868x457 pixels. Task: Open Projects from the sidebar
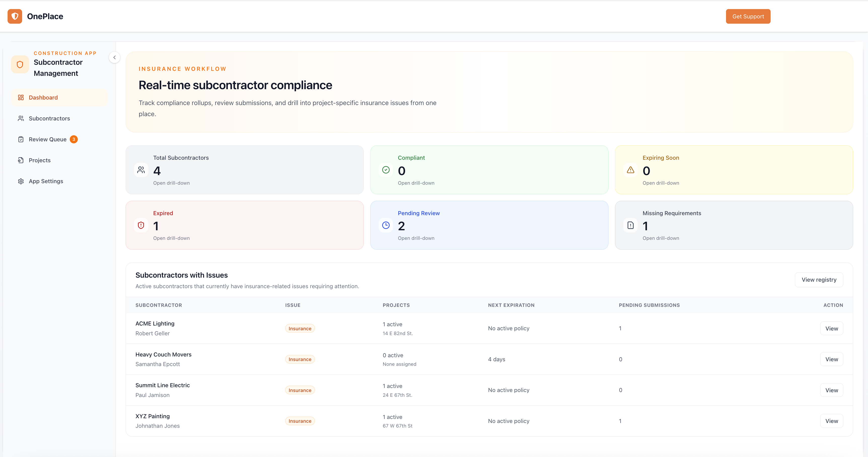tap(40, 160)
